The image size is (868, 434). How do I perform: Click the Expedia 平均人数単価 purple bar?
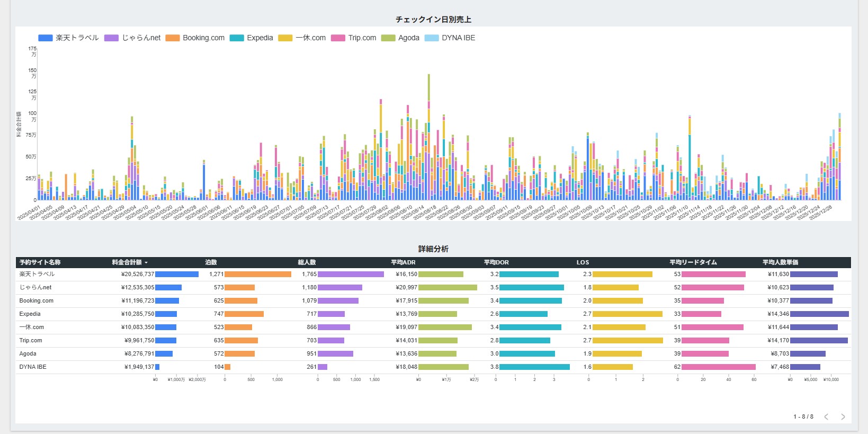[819, 314]
